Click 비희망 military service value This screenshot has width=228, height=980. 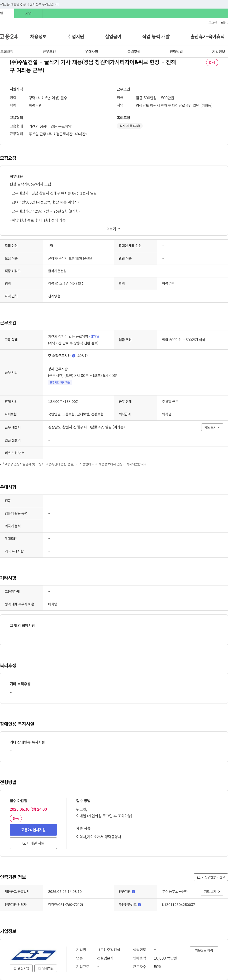click(52, 604)
